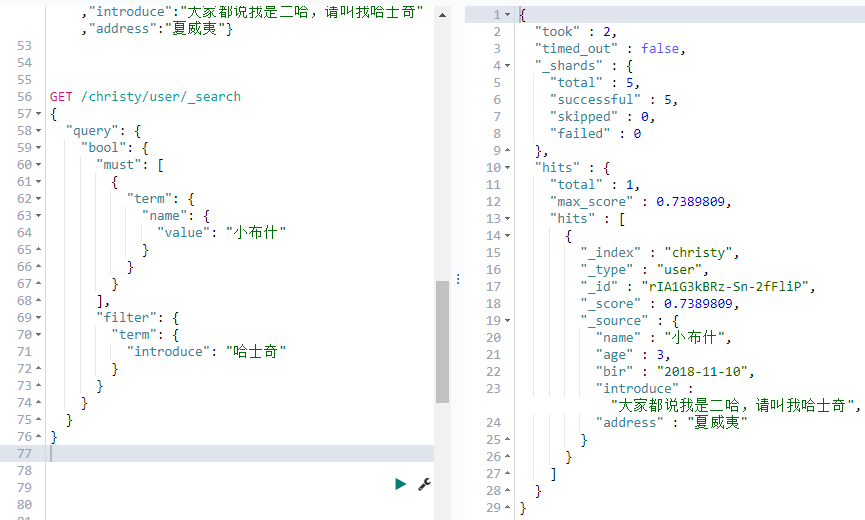The width and height of the screenshot is (865, 520).
Task: Click the "value" key at line 64
Action: pyautogui.click(x=184, y=233)
